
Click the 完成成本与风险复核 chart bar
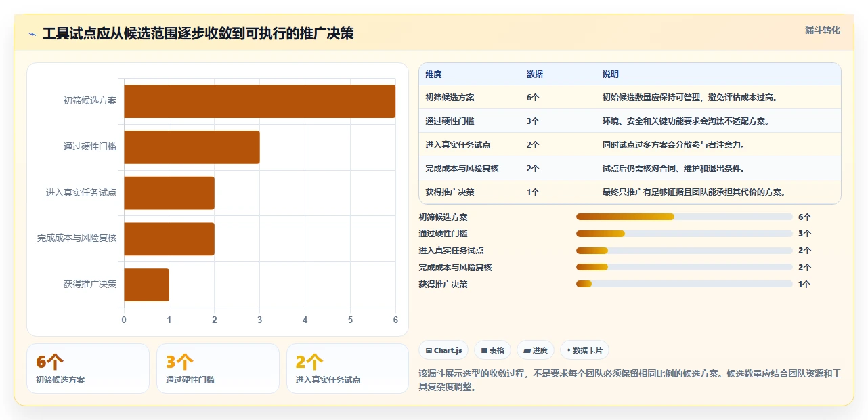(169, 239)
